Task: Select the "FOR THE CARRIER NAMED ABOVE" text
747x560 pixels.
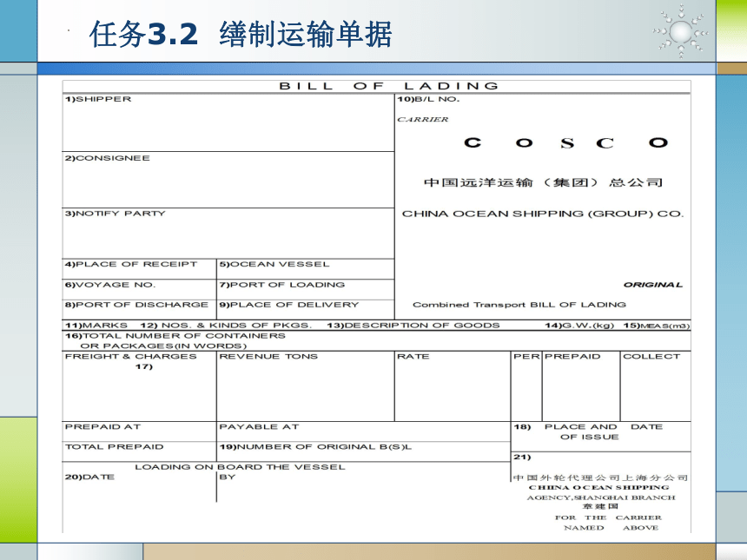Action: coord(608,523)
